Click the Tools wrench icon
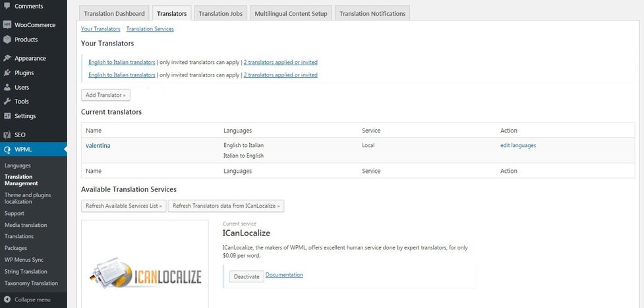The height and width of the screenshot is (308, 644). (x=7, y=102)
